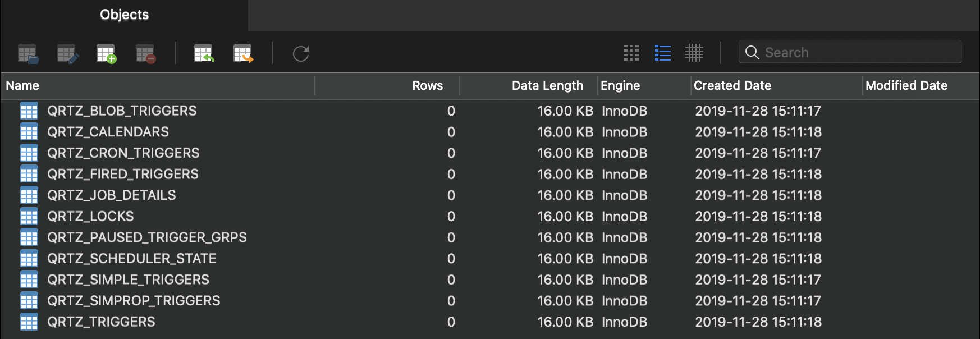This screenshot has height=339, width=980.
Task: Click the New Table plus icon
Action: click(x=106, y=54)
